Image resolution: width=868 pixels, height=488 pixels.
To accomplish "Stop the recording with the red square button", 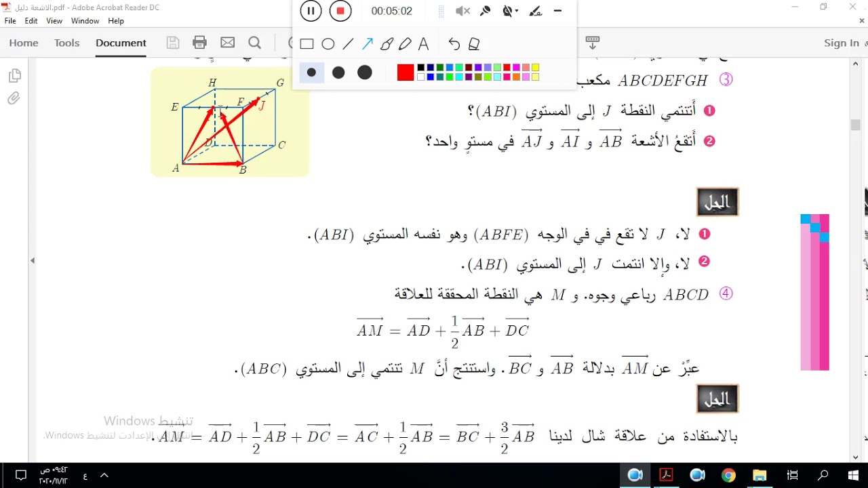I will tap(340, 11).
